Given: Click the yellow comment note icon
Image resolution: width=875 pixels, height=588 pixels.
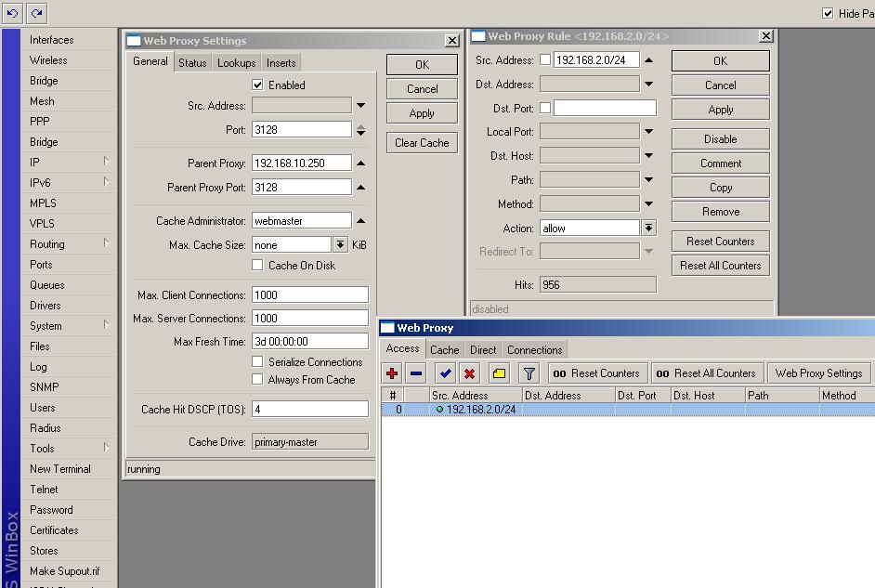Looking at the screenshot, I should pyautogui.click(x=499, y=373).
